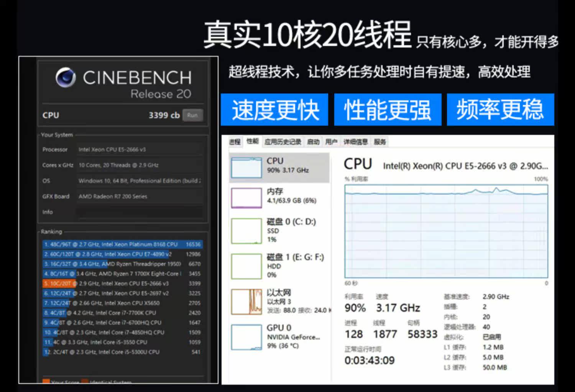Open the 用户 tab
The width and height of the screenshot is (575, 392).
coord(331,142)
